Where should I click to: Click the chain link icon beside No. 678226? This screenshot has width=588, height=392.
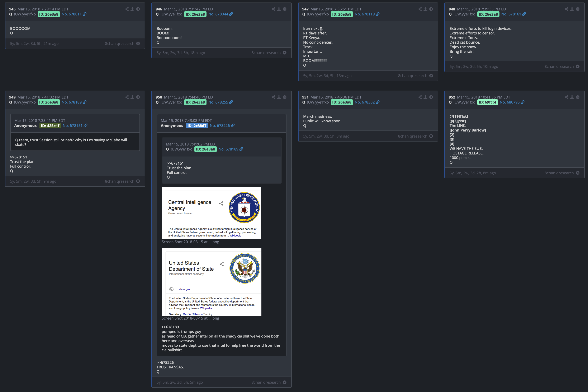tap(233, 126)
